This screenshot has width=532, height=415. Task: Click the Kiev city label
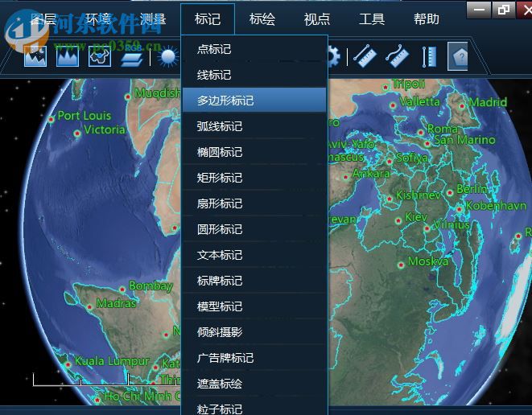pos(416,217)
